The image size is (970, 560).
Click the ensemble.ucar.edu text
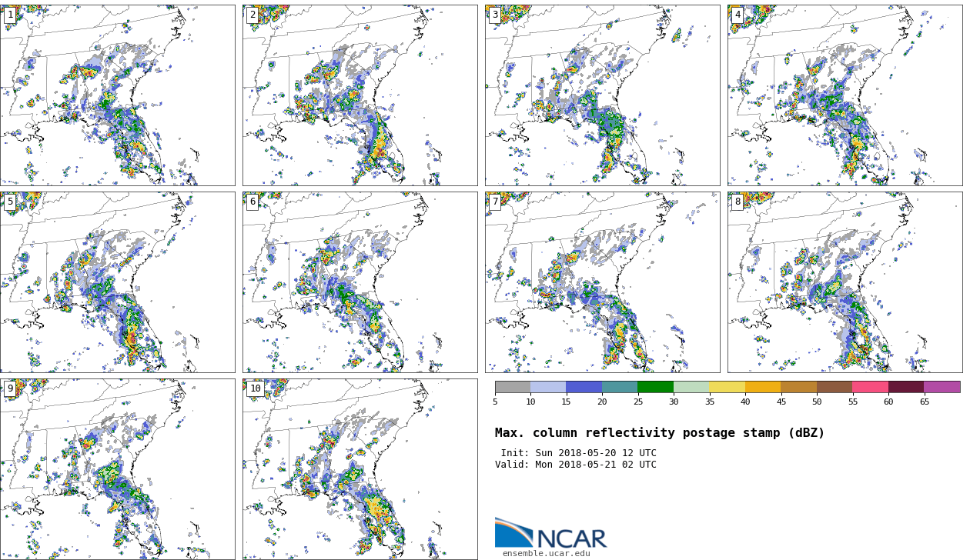546,553
